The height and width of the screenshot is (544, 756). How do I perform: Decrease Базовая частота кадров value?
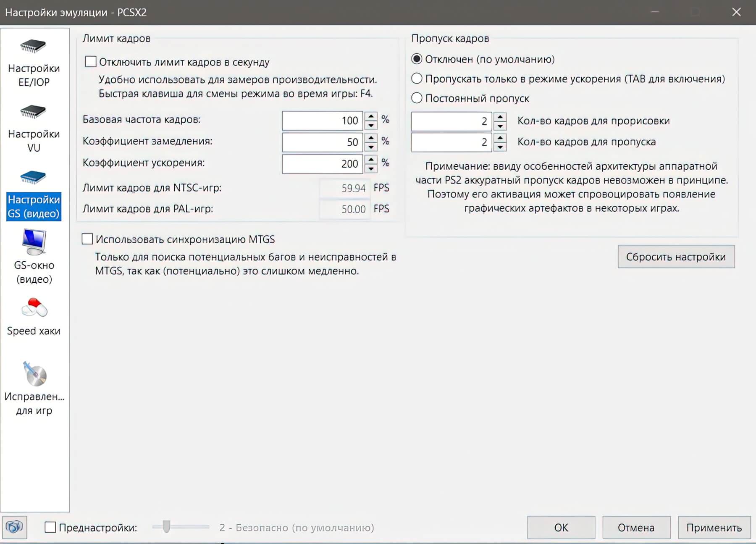(x=371, y=125)
